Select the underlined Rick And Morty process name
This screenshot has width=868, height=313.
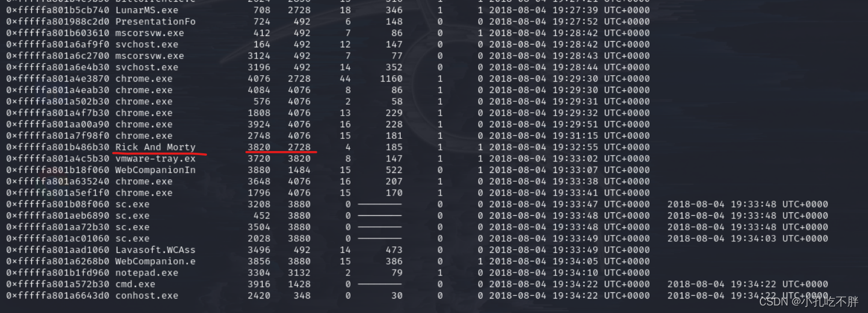(x=156, y=147)
